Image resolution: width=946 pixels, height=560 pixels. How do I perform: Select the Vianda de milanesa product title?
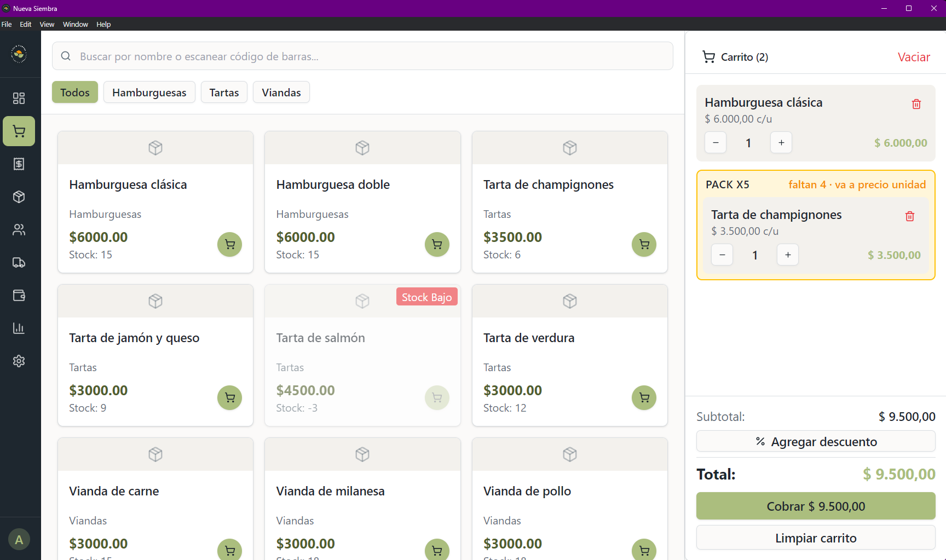tap(331, 491)
